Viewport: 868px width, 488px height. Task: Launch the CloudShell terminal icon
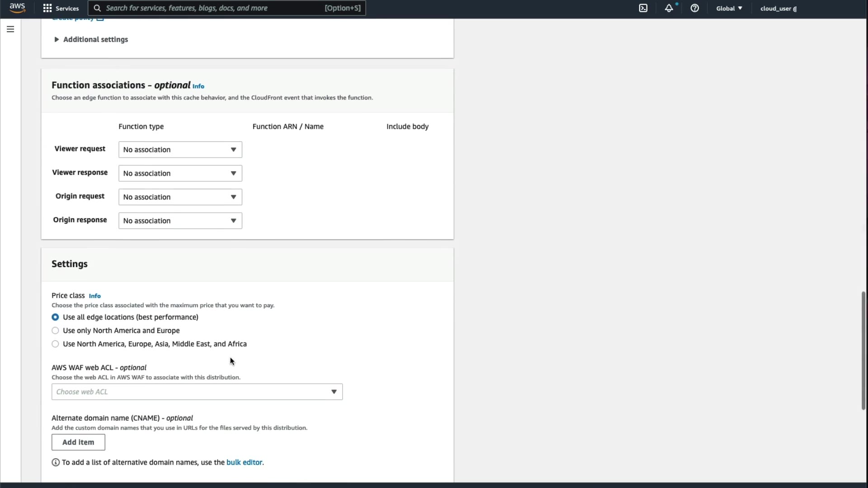point(643,8)
